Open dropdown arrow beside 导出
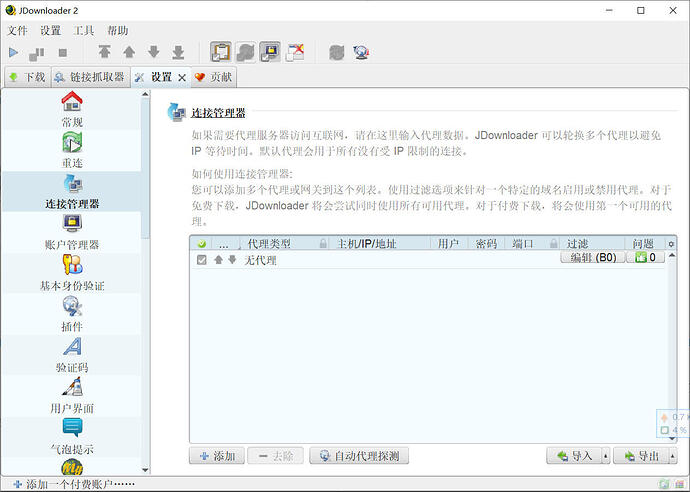The height and width of the screenshot is (492, 690). point(673,456)
